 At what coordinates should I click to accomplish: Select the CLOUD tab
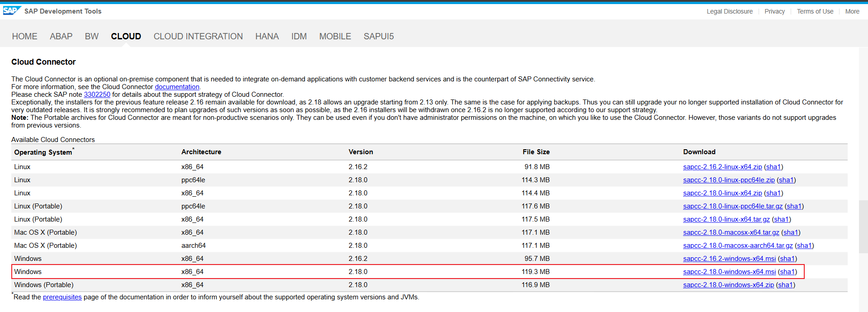click(x=126, y=36)
